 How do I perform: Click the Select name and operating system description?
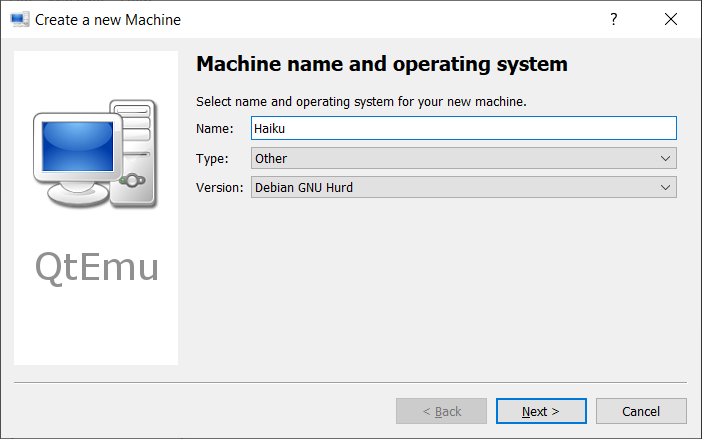coord(361,101)
